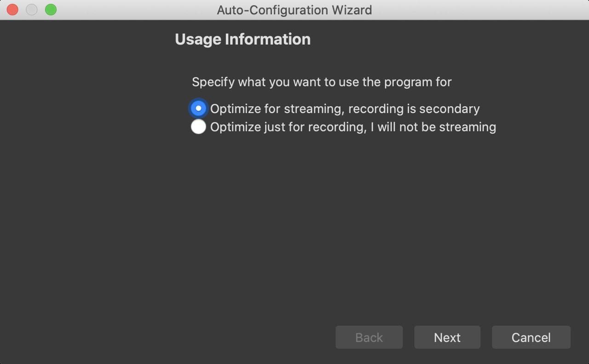Select the Optimize for streaming radio button
The width and height of the screenshot is (589, 364).
point(198,108)
